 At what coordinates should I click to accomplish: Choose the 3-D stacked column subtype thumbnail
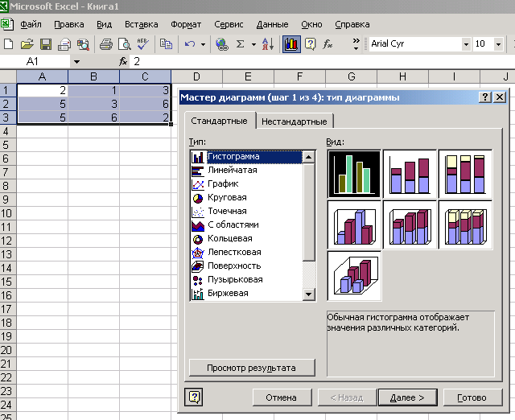point(410,225)
